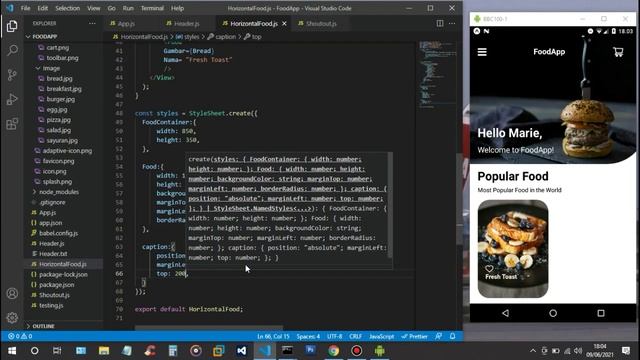The width and height of the screenshot is (640, 360).
Task: Change line ending via CRLF
Action: (356, 336)
